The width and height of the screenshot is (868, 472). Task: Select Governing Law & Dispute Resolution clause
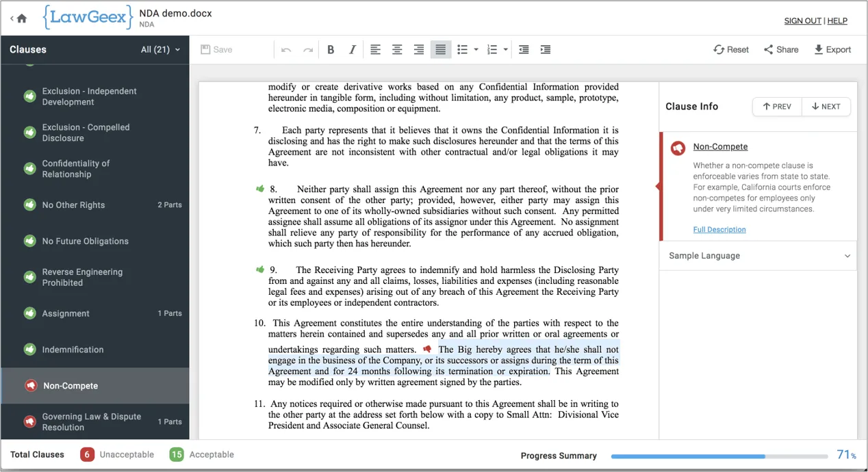click(94, 422)
